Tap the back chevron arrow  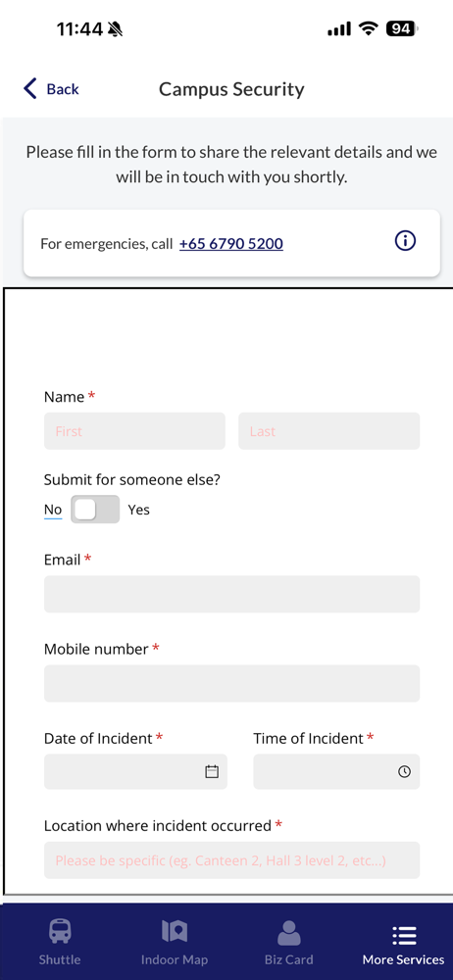30,89
